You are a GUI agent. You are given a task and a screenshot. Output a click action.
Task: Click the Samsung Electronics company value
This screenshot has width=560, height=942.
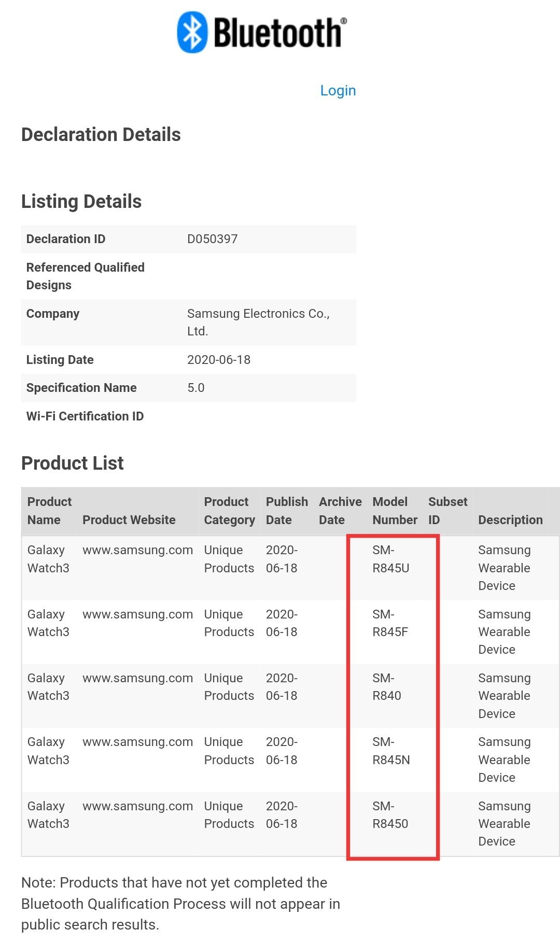coord(258,322)
